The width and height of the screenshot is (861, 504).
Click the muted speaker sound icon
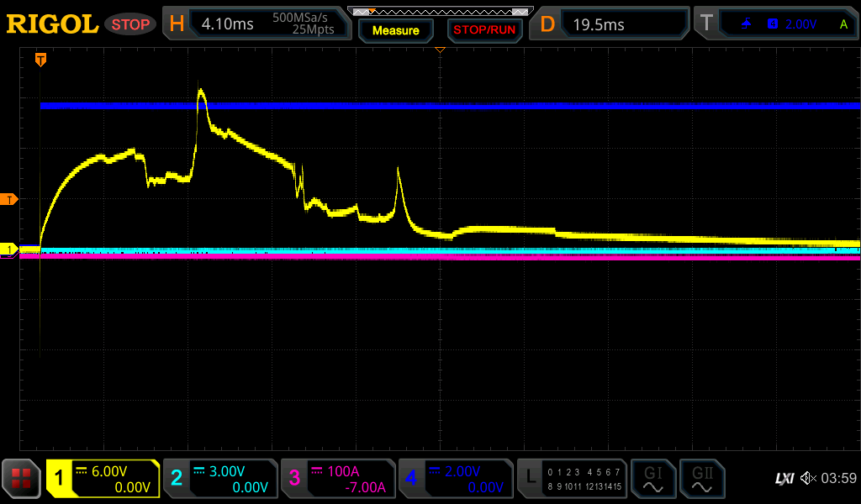(808, 479)
